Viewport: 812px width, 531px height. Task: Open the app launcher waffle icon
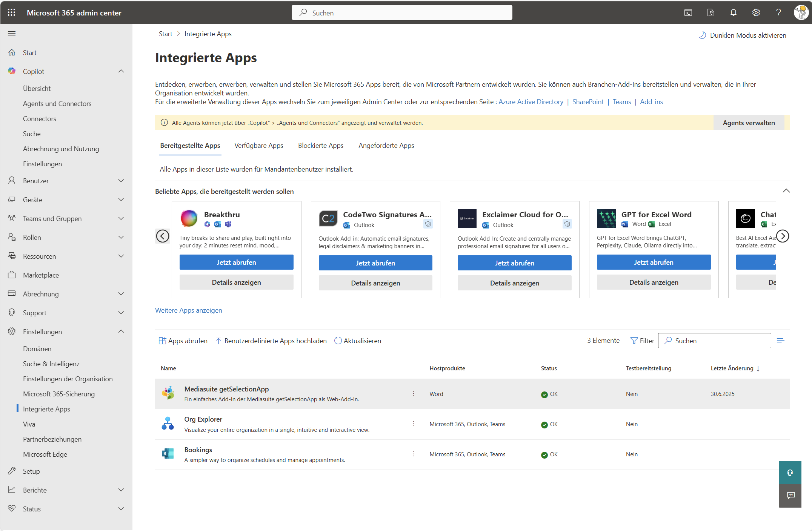tap(12, 12)
